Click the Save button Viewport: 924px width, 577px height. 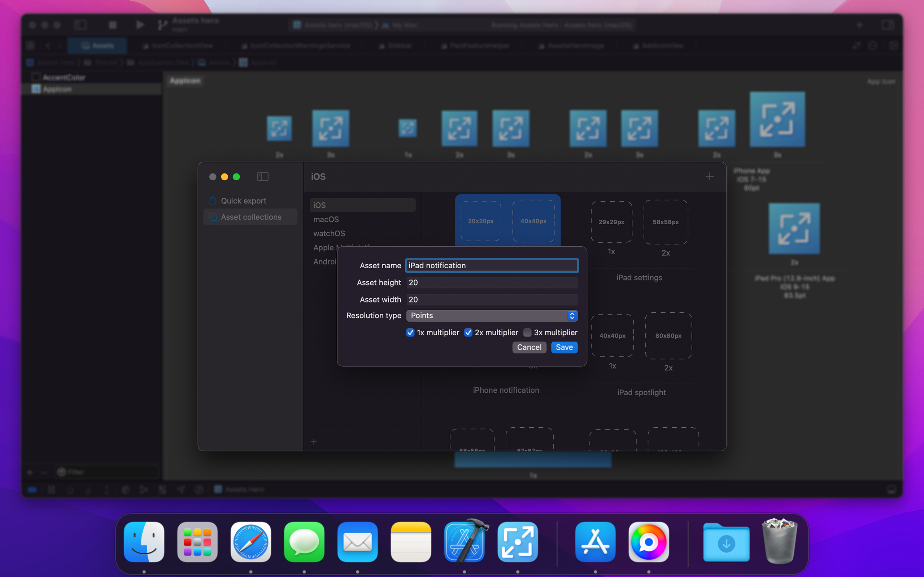tap(564, 347)
